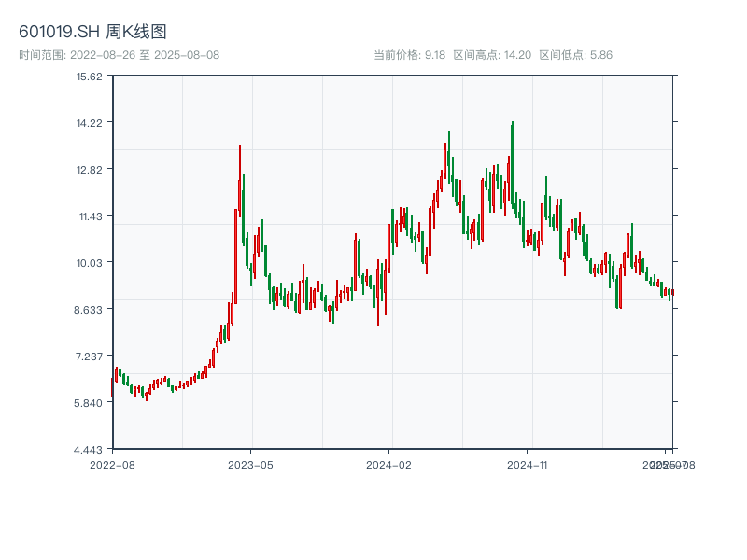This screenshot has height=560, width=747.
Task: Click the 2023-05 x-axis date label
Action: [251, 464]
